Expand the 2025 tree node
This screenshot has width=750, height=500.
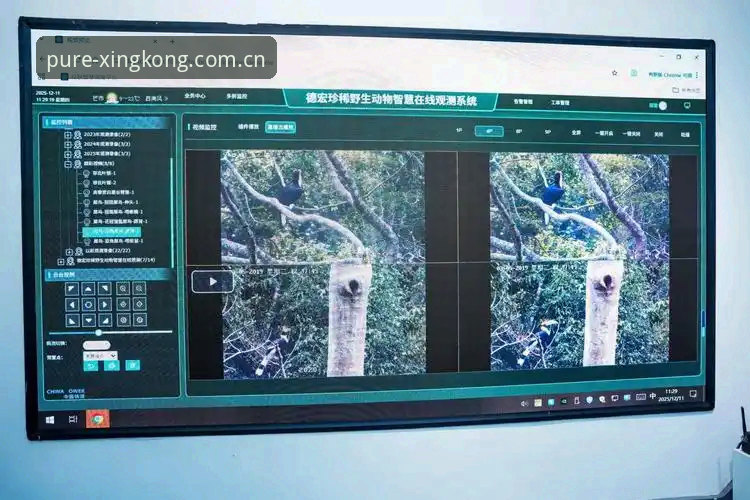(68, 154)
